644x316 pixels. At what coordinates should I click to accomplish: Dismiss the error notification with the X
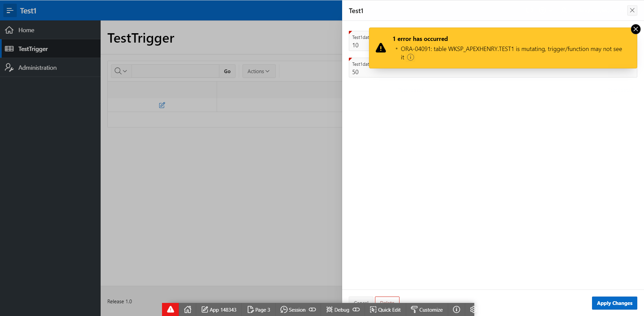[x=636, y=29]
